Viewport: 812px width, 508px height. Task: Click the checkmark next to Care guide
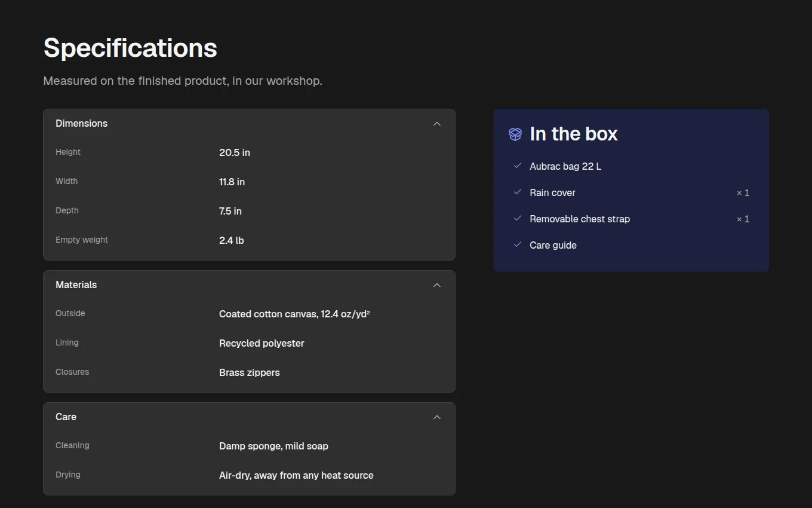coord(518,244)
